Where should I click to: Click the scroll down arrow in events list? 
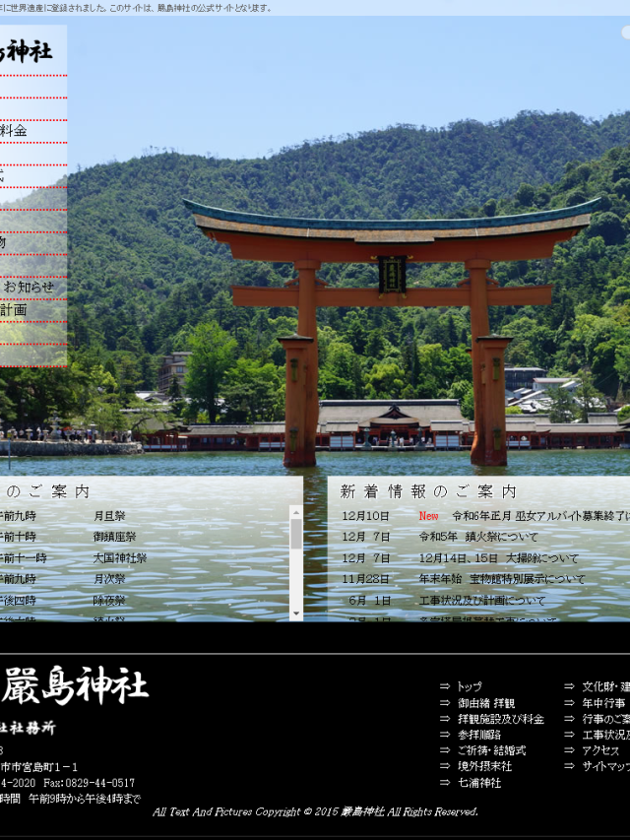click(x=296, y=613)
